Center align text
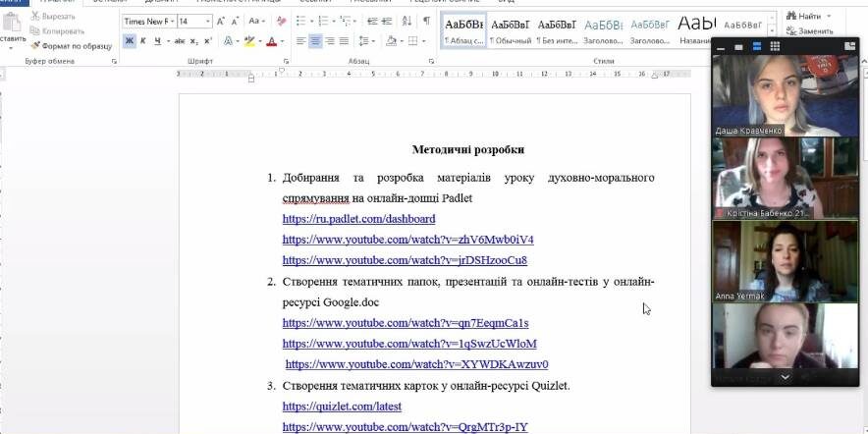This screenshot has width=868, height=434. (x=315, y=41)
